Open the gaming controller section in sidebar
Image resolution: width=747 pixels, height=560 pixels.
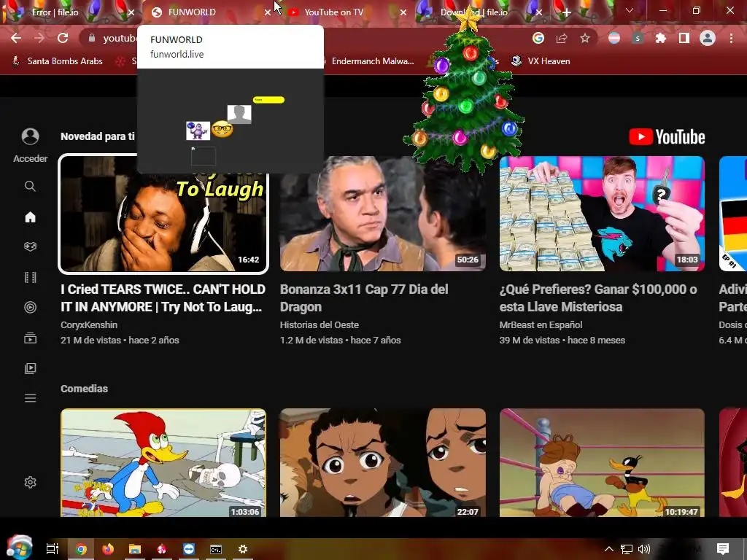pyautogui.click(x=30, y=246)
